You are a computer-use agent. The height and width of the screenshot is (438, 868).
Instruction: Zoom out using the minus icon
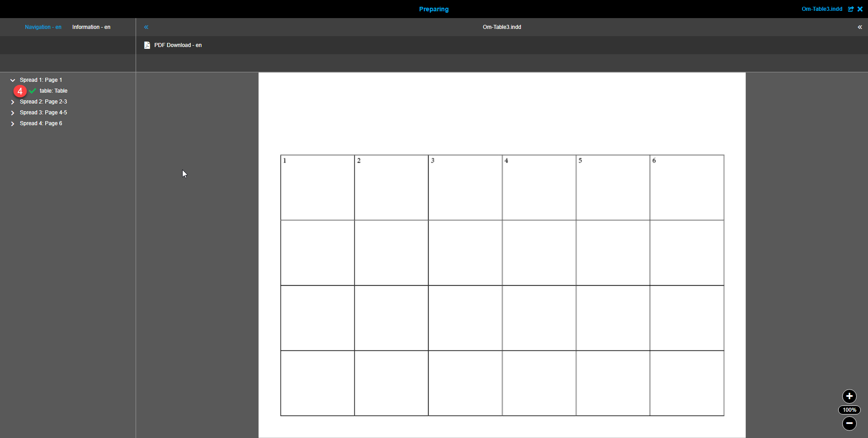point(849,424)
